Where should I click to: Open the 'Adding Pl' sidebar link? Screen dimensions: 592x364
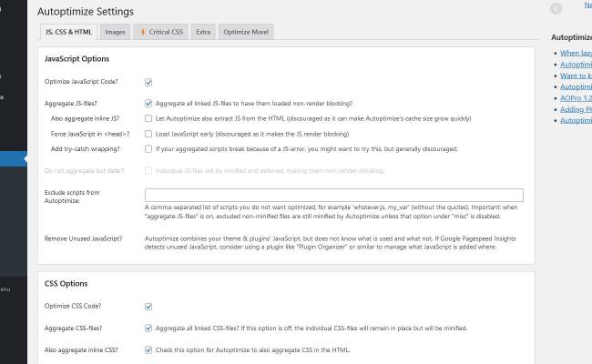(576, 109)
